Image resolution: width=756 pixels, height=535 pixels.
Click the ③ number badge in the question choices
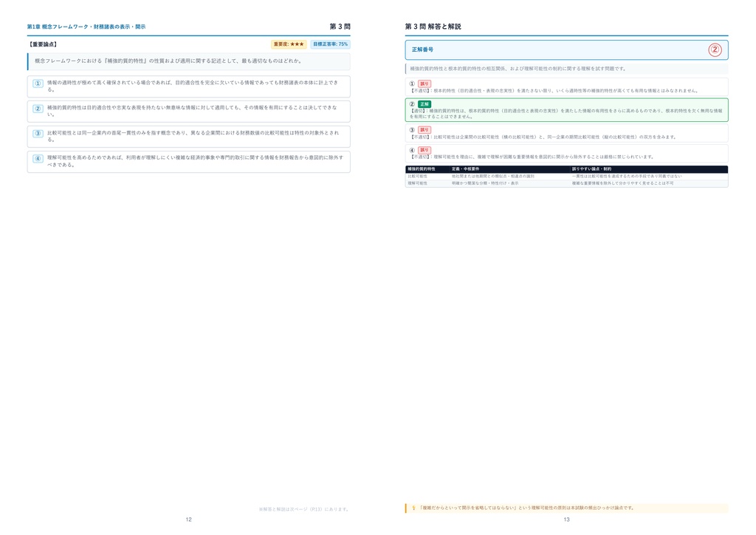38,134
